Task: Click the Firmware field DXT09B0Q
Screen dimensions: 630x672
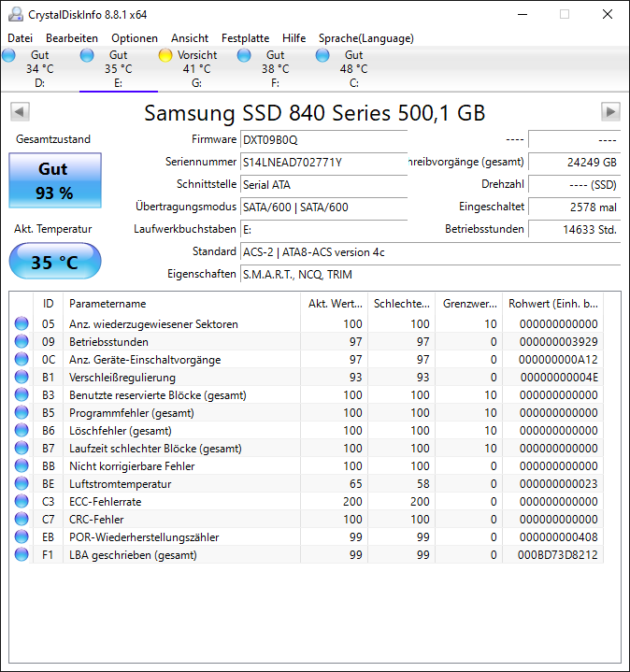Action: [x=323, y=139]
